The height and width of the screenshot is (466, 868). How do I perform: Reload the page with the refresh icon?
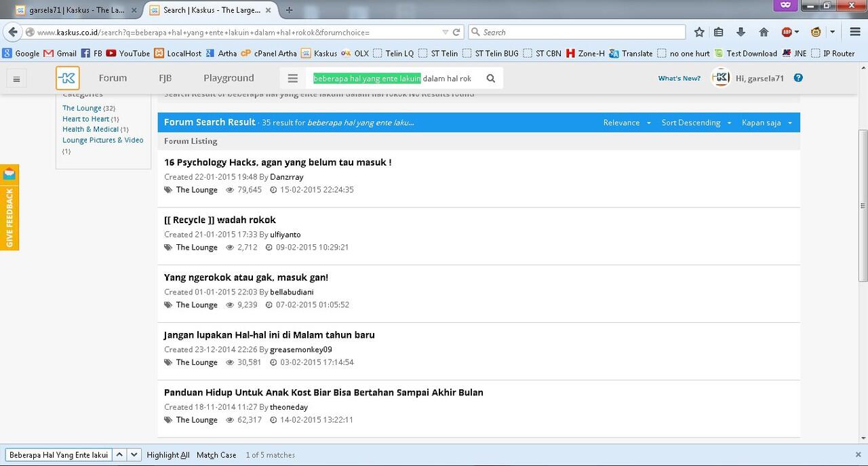pos(456,32)
